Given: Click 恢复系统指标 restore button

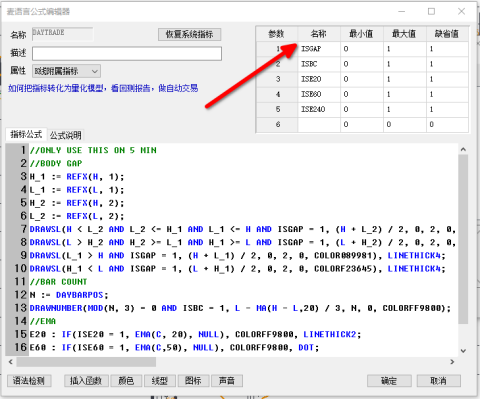Looking at the screenshot, I should [x=189, y=34].
